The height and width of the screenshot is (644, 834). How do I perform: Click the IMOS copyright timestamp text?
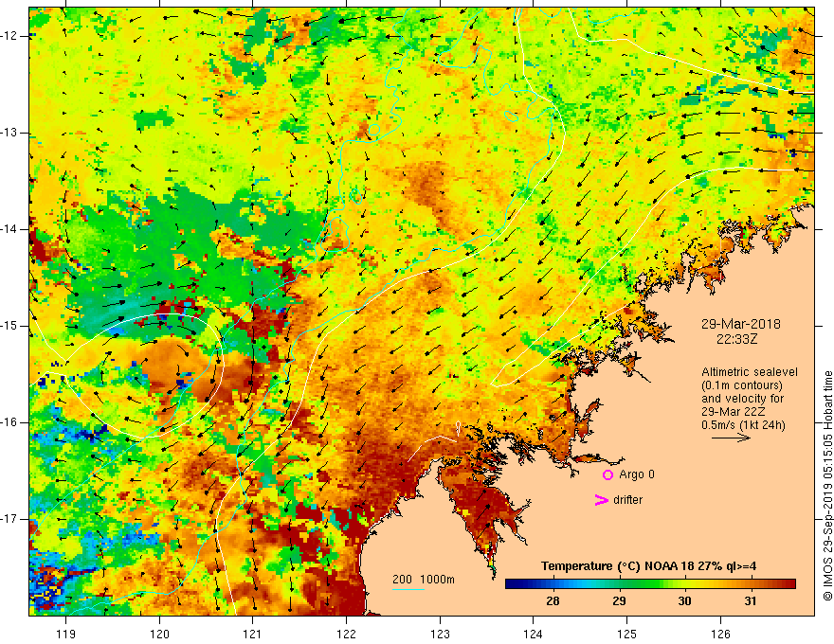point(827,486)
